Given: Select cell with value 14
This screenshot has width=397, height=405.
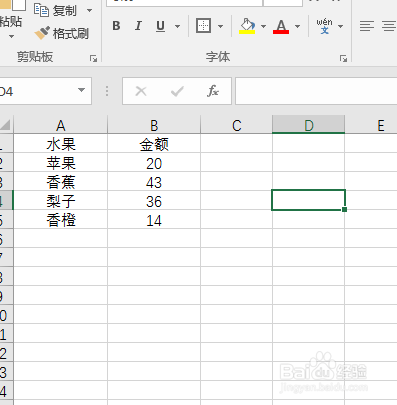Looking at the screenshot, I should [154, 220].
